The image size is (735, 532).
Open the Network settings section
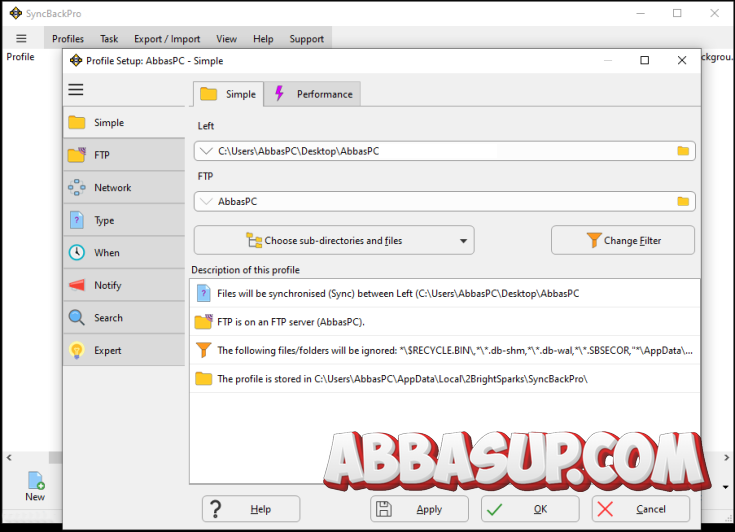tap(124, 187)
